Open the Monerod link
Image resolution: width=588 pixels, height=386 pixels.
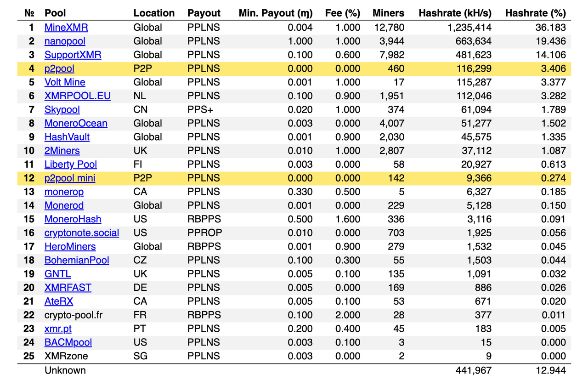point(64,206)
